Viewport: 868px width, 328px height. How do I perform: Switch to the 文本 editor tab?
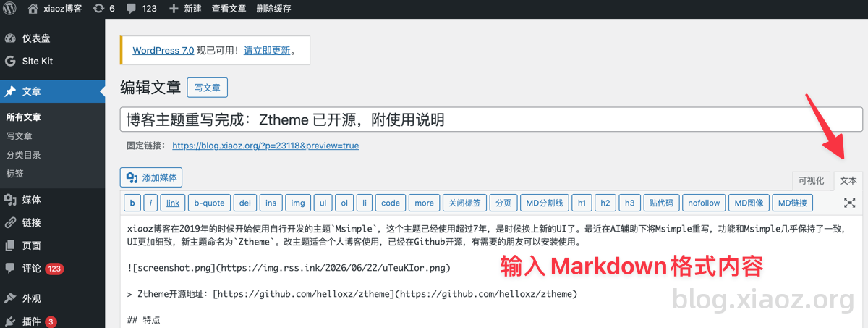(x=848, y=181)
